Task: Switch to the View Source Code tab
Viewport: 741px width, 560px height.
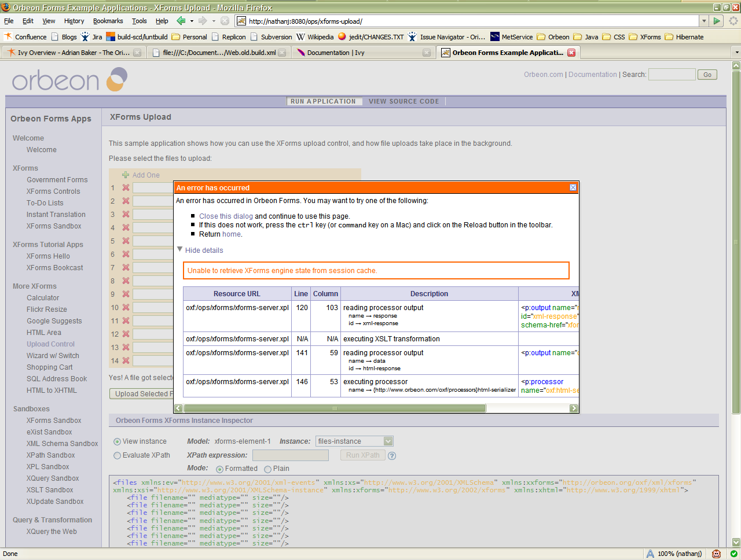Action: 403,101
